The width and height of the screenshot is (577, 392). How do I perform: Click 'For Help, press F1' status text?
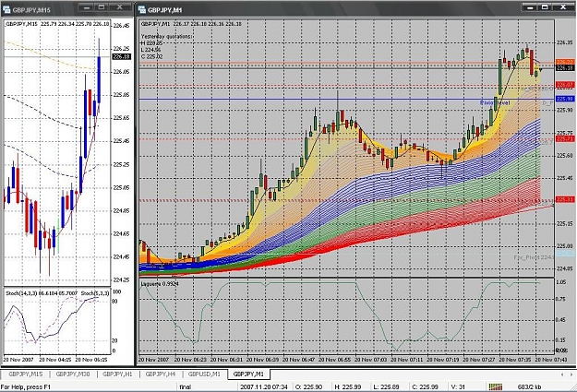click(25, 386)
